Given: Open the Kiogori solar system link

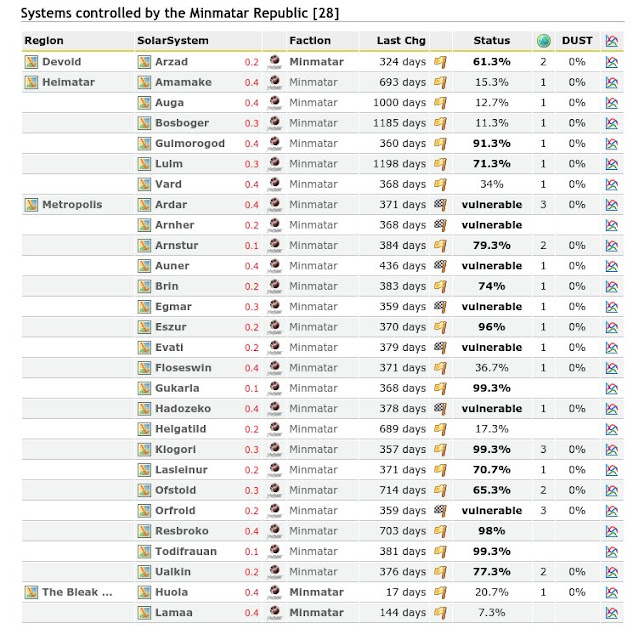Looking at the screenshot, I should (175, 449).
